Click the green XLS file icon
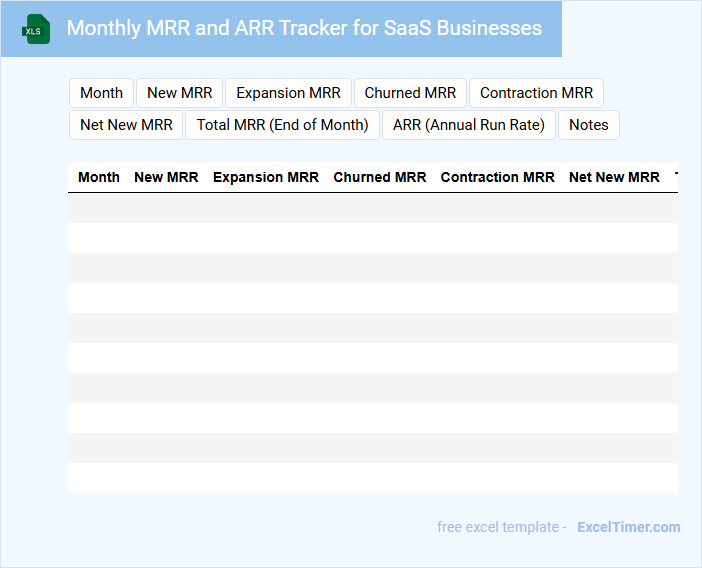This screenshot has height=568, width=702. pyautogui.click(x=36, y=29)
